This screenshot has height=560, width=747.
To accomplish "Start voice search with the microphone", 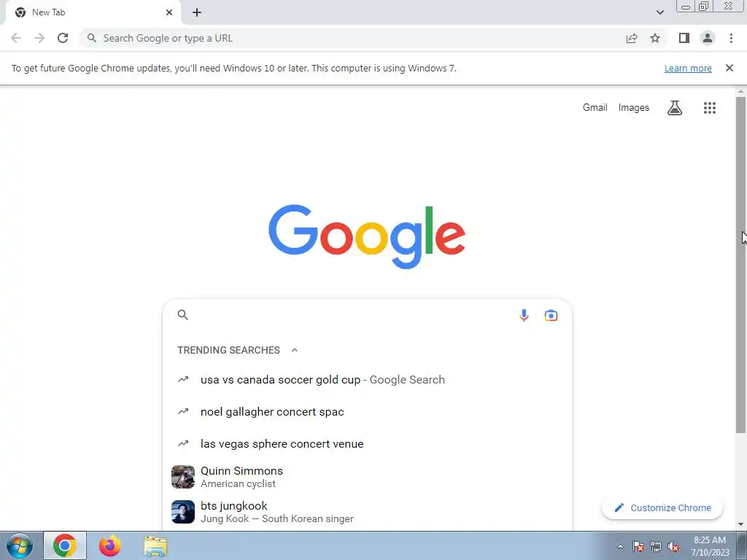I will coord(524,315).
